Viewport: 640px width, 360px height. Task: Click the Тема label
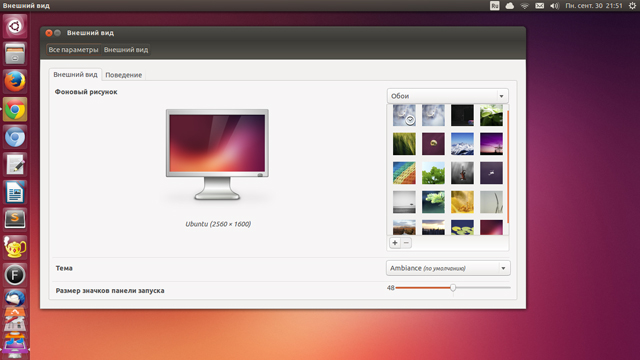point(64,268)
